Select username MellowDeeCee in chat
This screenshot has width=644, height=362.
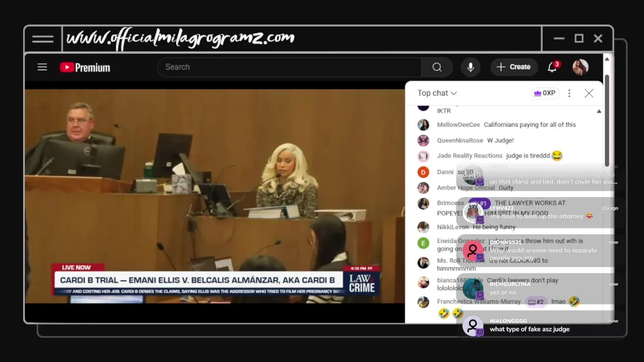pos(458,125)
